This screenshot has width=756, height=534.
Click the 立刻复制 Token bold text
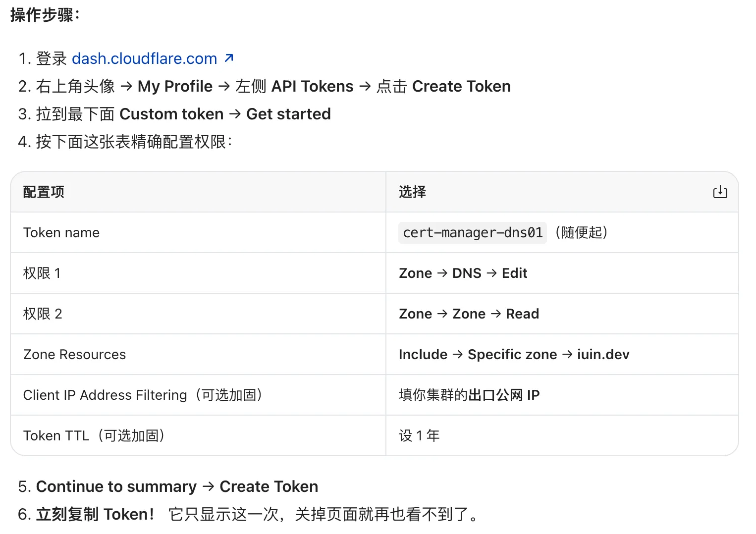[x=95, y=514]
